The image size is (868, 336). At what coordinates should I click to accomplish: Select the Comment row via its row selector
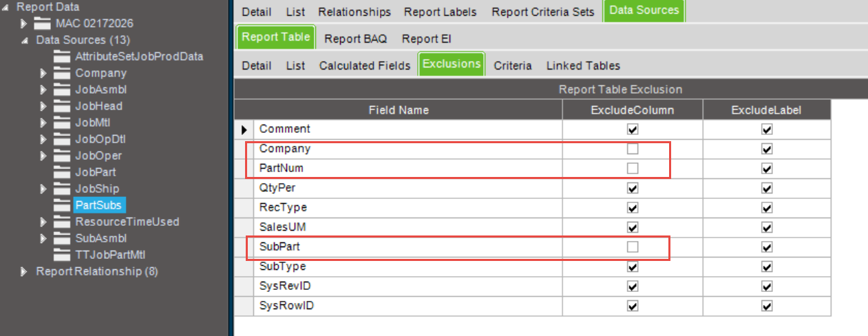pyautogui.click(x=244, y=129)
